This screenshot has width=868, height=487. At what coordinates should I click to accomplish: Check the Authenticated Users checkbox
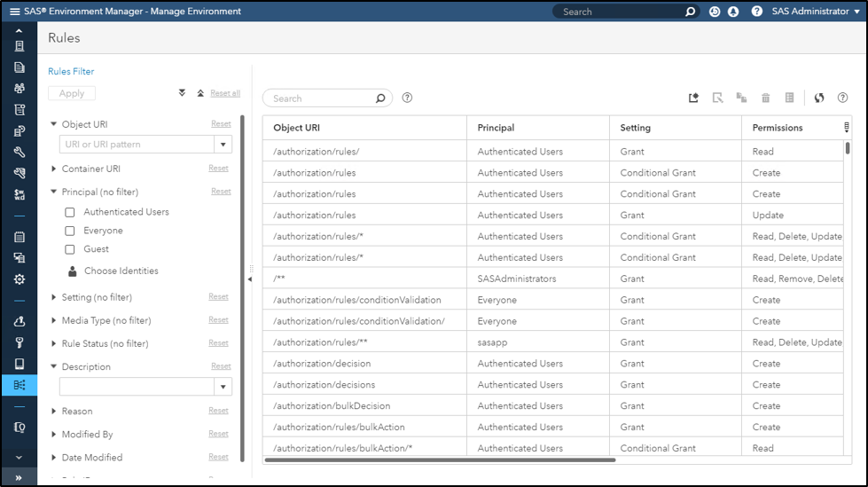tap(70, 212)
